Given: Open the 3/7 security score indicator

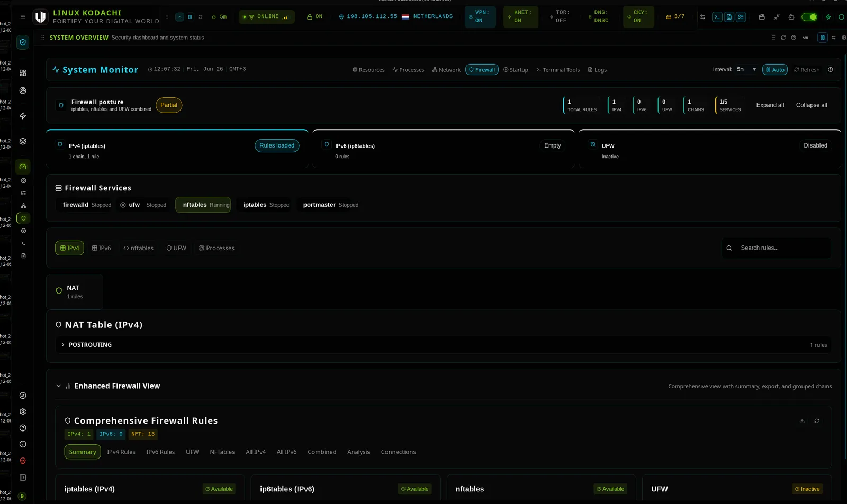Looking at the screenshot, I should point(675,17).
